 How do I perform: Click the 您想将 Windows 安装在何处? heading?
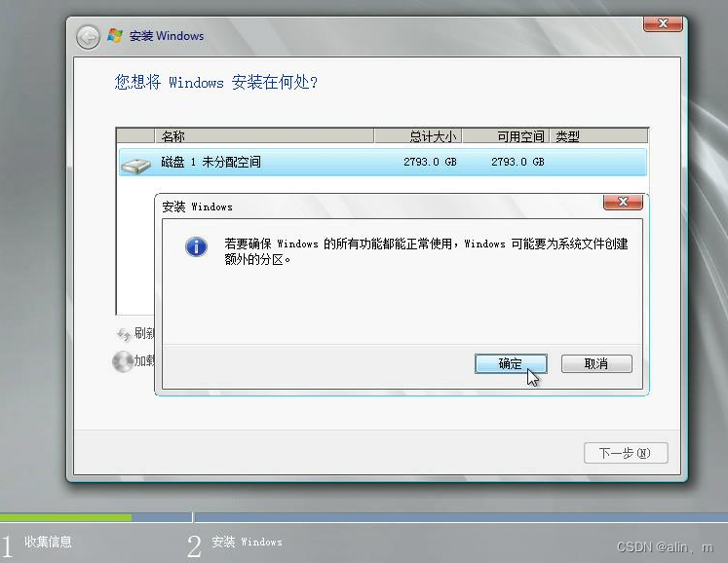pos(216,82)
